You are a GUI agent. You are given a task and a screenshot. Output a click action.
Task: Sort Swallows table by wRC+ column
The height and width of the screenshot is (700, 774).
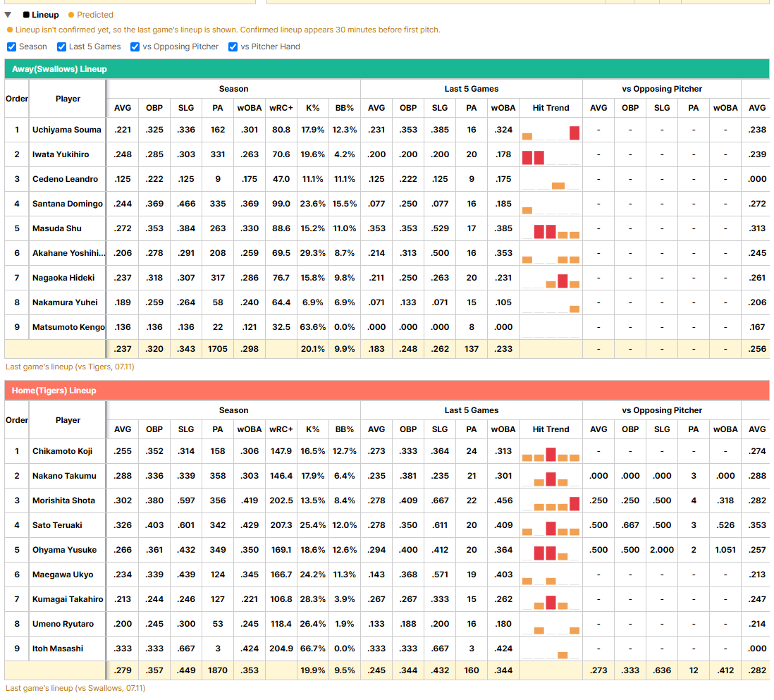click(281, 108)
